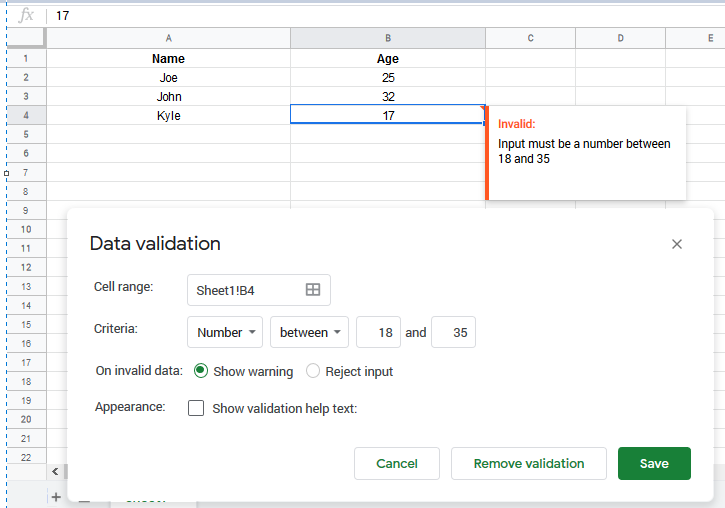Select column B header
Screen dimensions: 725x508
pos(388,38)
